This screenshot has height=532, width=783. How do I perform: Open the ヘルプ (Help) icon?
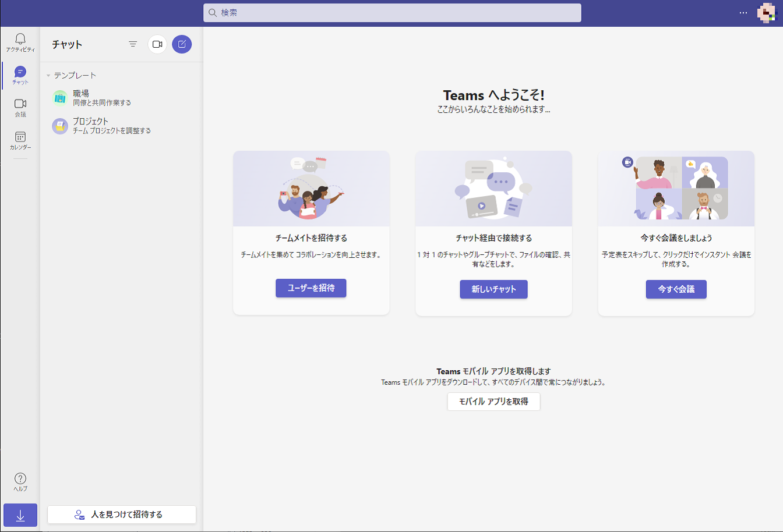[20, 482]
